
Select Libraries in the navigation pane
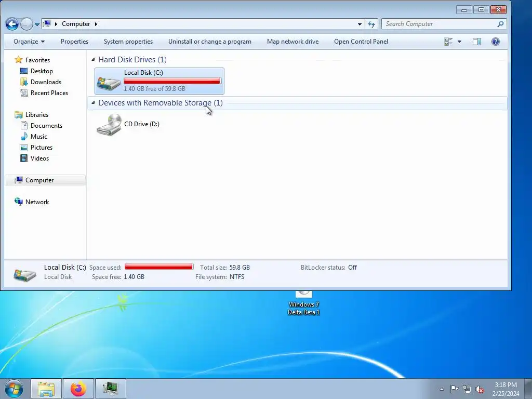pyautogui.click(x=37, y=115)
